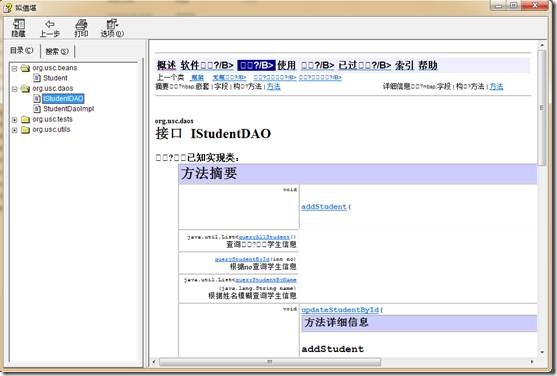
Task: Open the queryStudentByName method link
Action: click(x=266, y=280)
